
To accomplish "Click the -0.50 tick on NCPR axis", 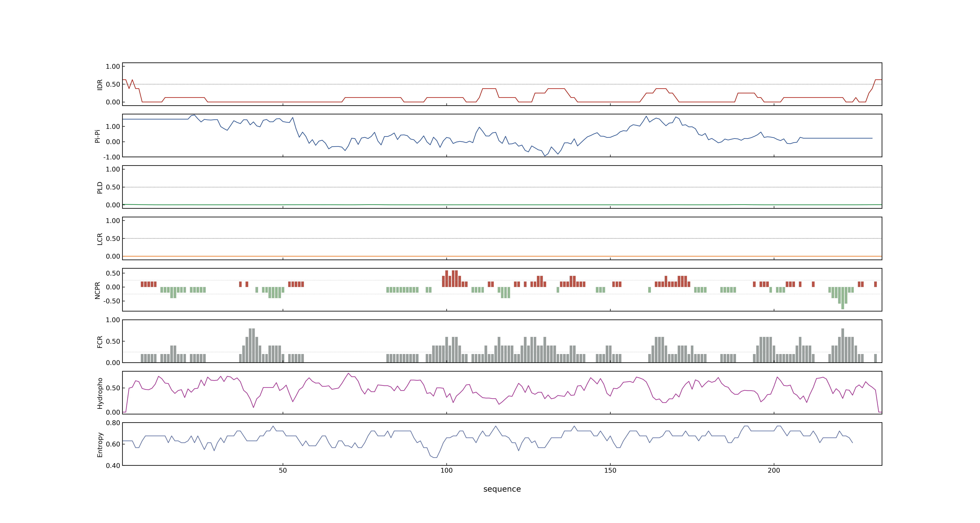I will point(111,301).
